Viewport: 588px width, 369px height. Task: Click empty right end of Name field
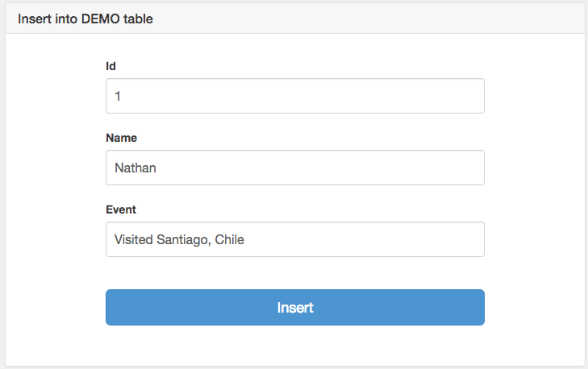[x=452, y=168]
